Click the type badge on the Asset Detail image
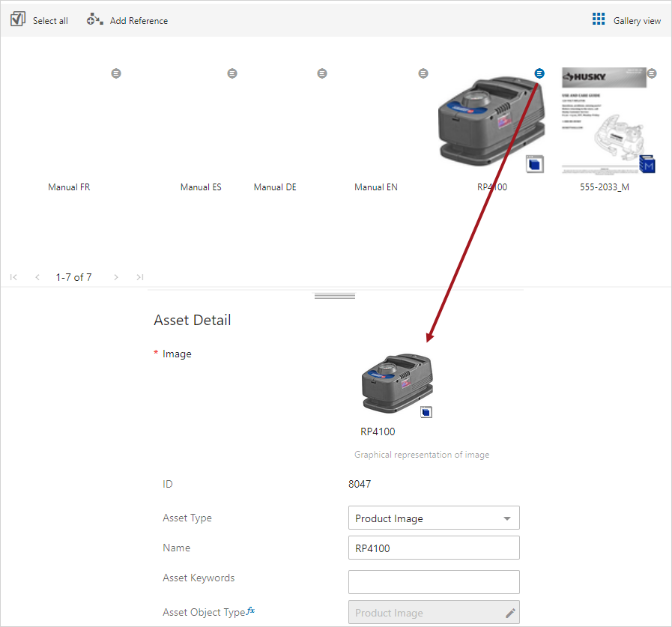The width and height of the screenshot is (672, 627). [426, 412]
